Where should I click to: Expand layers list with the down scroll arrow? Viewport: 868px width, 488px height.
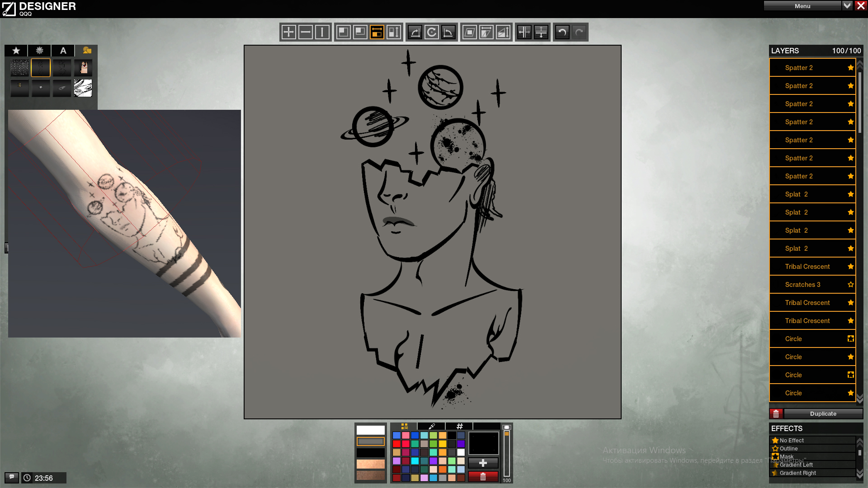coord(860,399)
